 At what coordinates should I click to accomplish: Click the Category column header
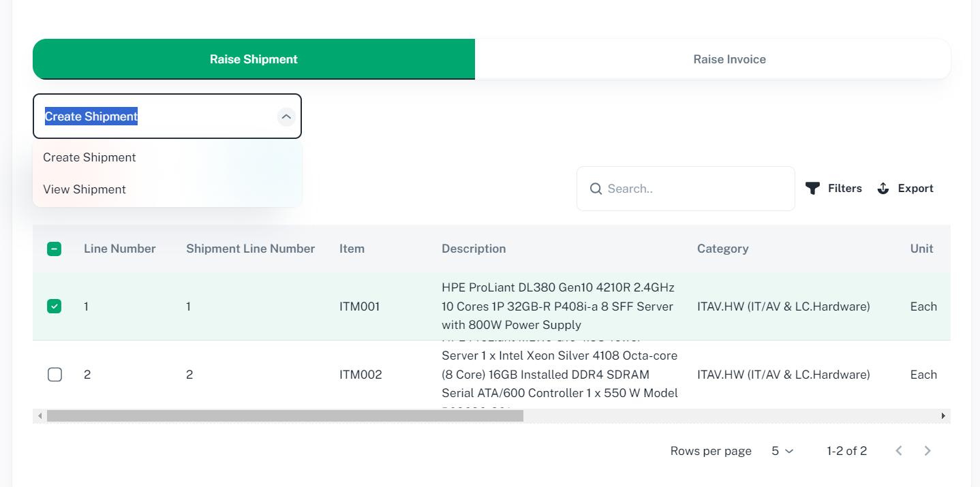(722, 249)
